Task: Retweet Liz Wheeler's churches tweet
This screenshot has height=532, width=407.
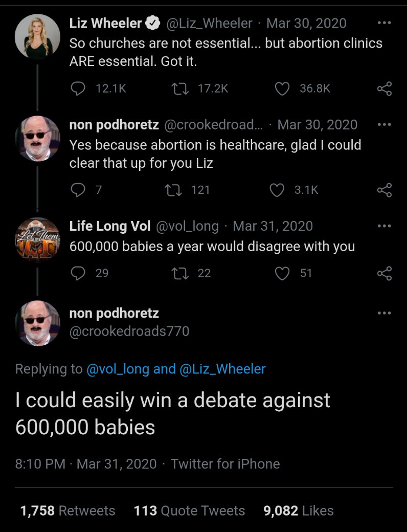Action: coord(180,88)
